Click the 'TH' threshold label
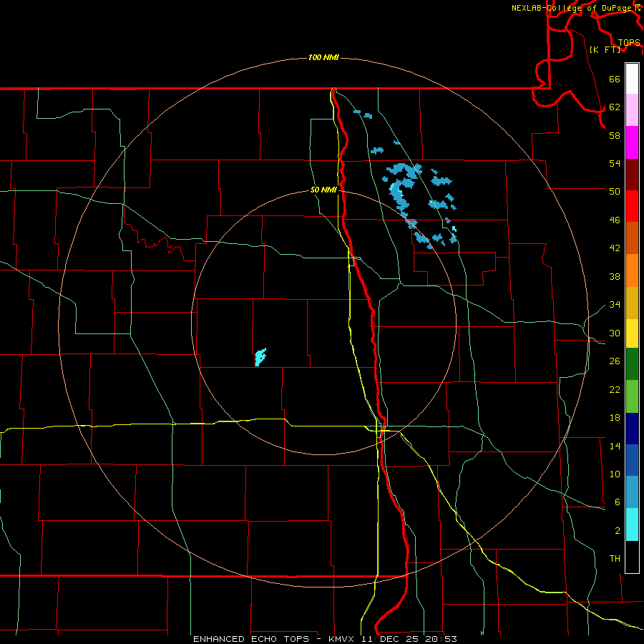This screenshot has height=644, width=644. 615,559
